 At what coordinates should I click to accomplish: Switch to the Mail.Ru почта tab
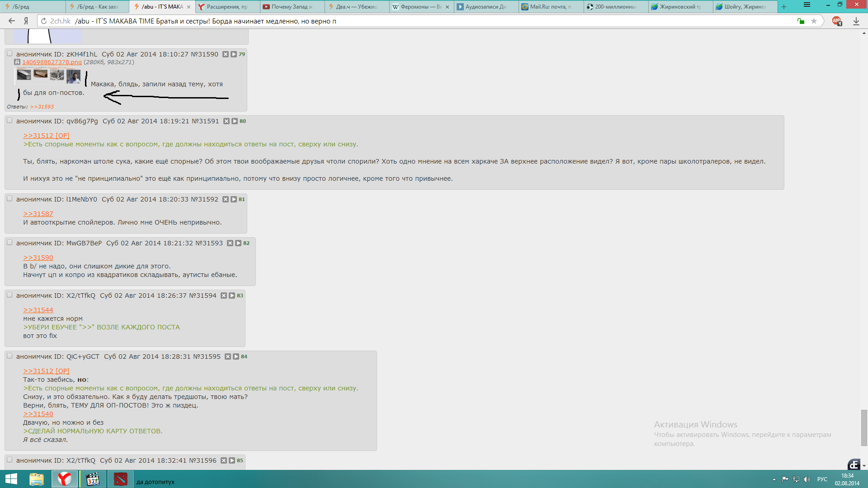pyautogui.click(x=550, y=7)
